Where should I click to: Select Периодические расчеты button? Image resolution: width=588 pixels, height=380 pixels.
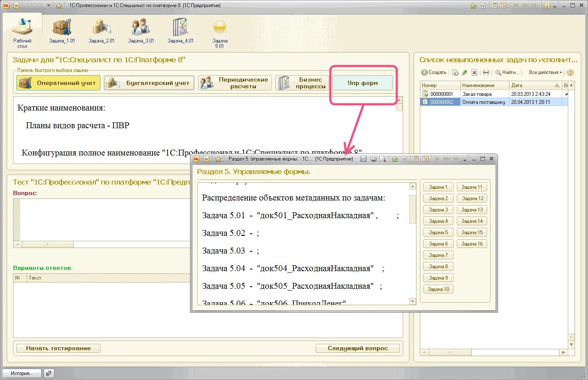pyautogui.click(x=235, y=83)
